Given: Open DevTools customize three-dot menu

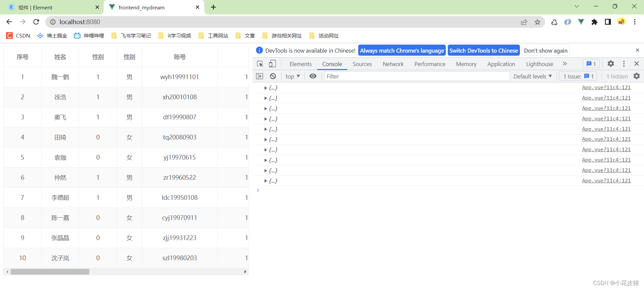Looking at the screenshot, I should 624,64.
